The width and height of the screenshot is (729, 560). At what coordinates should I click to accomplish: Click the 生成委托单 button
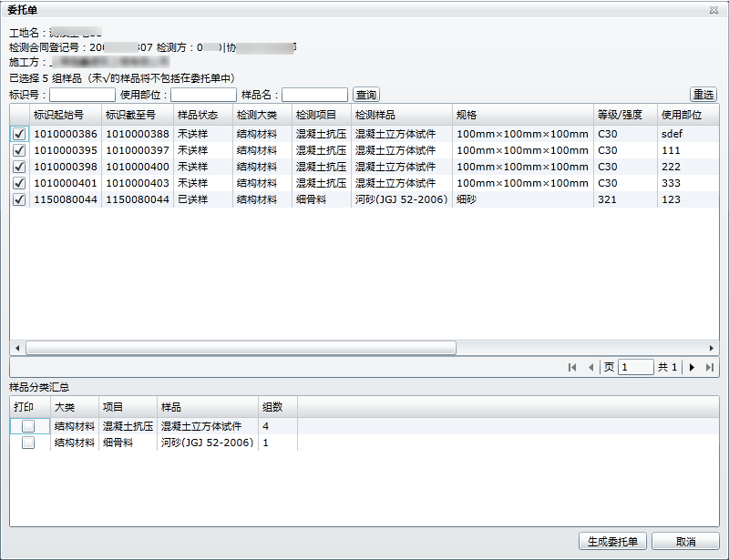click(x=613, y=541)
